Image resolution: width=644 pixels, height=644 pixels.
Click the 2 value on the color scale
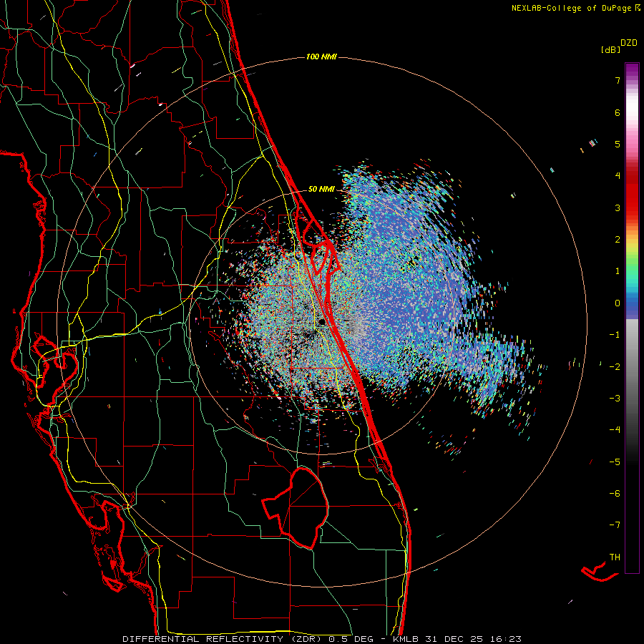click(618, 240)
